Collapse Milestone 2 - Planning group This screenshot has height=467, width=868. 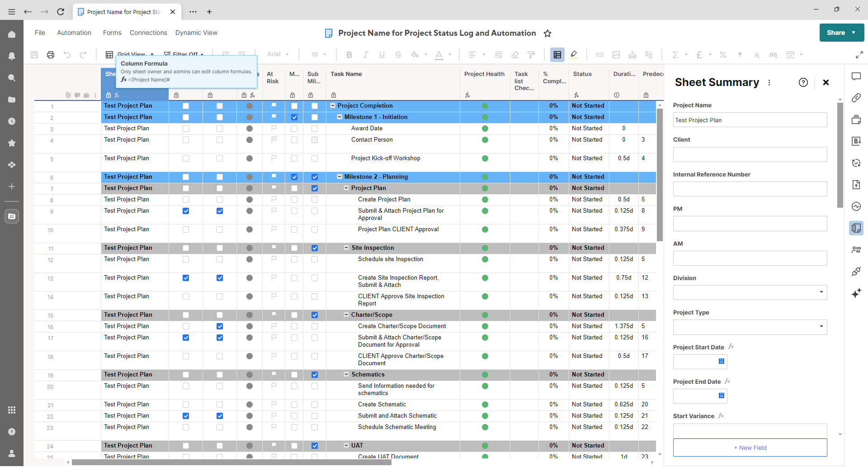pyautogui.click(x=340, y=177)
